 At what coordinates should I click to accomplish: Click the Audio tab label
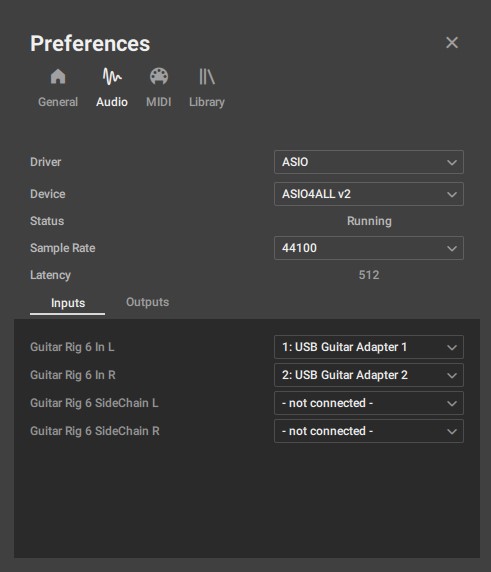(x=112, y=102)
